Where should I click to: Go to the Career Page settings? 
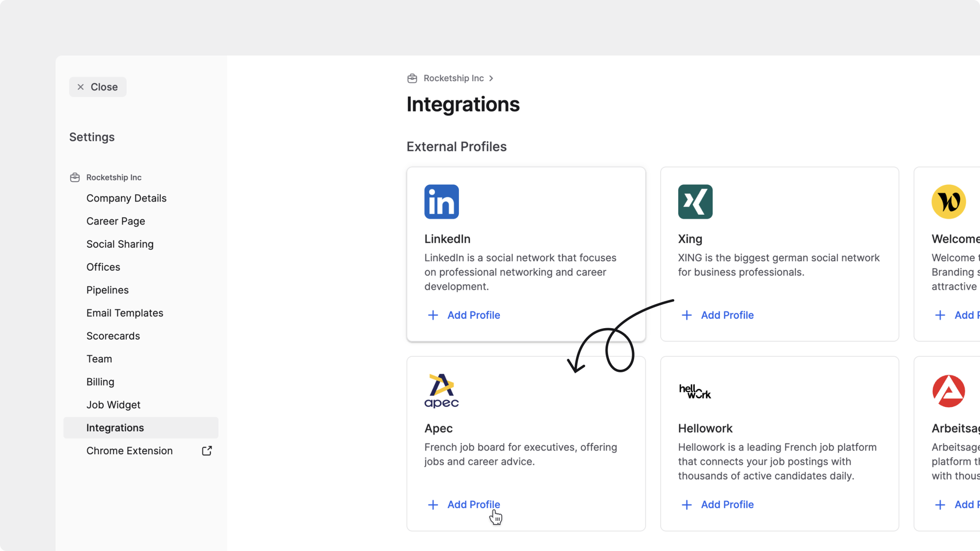click(116, 221)
